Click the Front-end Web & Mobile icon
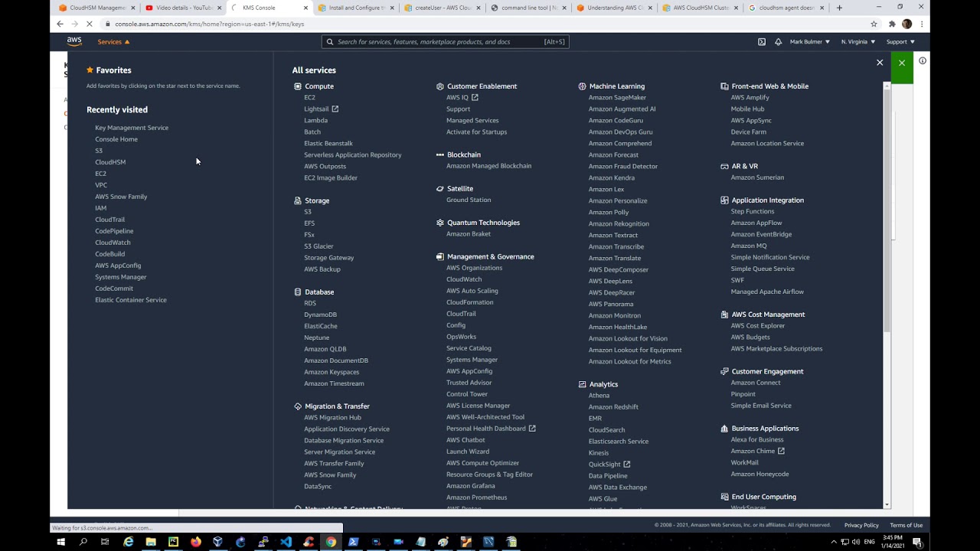 click(724, 86)
